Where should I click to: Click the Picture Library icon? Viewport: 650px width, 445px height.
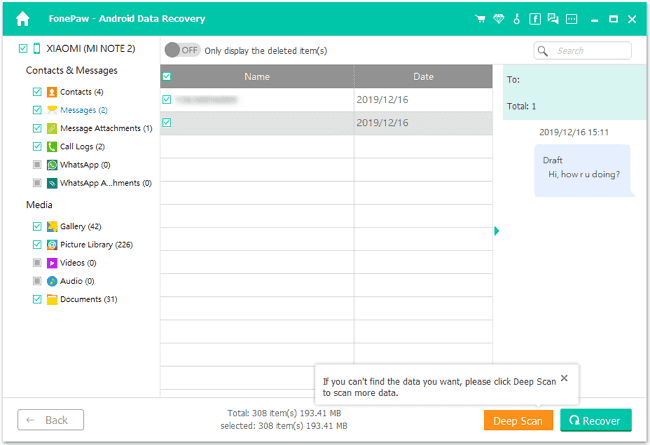coord(52,245)
